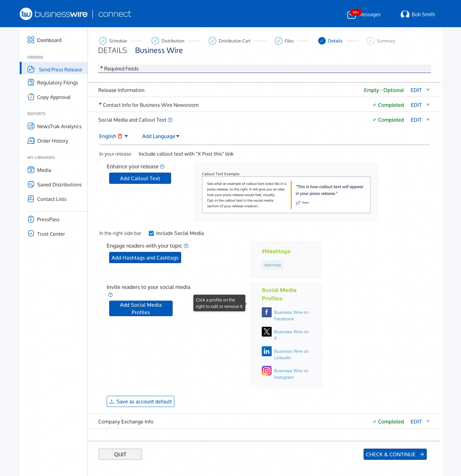This screenshot has width=461, height=476.
Task: Click the QUIT button
Action: coord(120,454)
